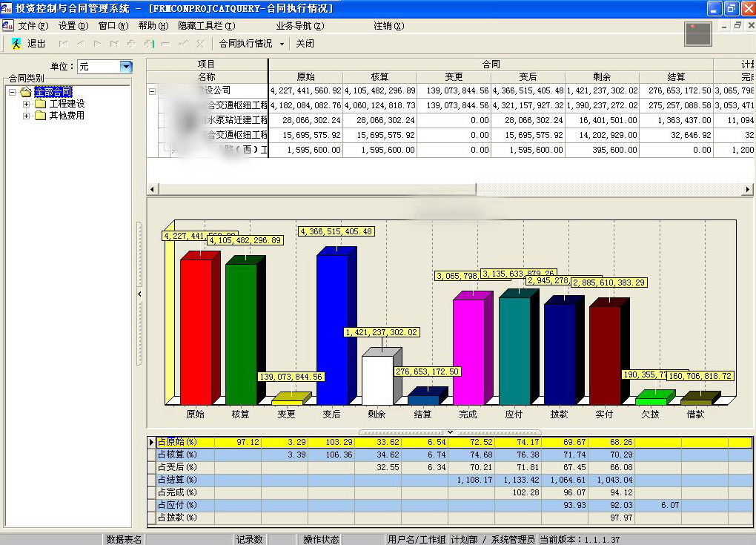Click the previous record arrow icon
Screen dimensions: 756x545
[x=81, y=44]
